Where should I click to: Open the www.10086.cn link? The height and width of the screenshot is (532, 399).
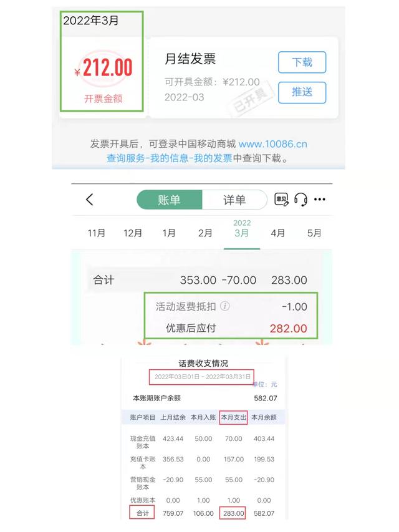[273, 144]
